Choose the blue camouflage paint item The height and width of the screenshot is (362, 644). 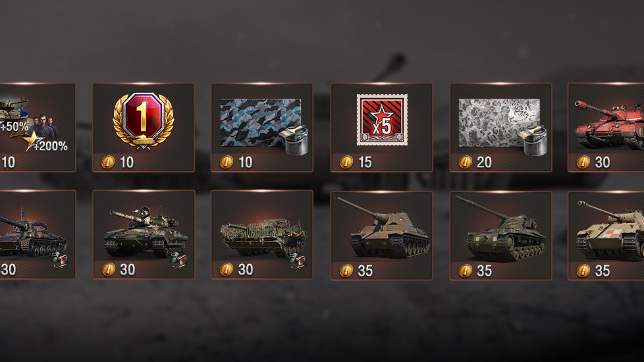coord(261,123)
